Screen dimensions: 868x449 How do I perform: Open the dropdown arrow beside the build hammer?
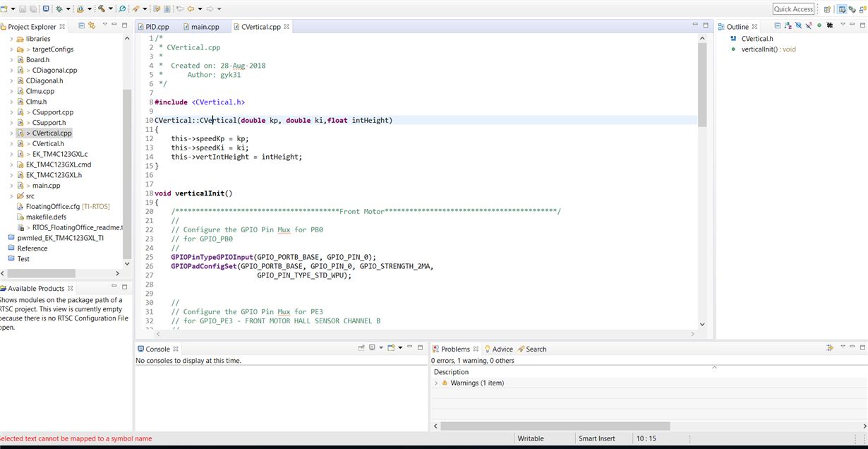coord(111,8)
